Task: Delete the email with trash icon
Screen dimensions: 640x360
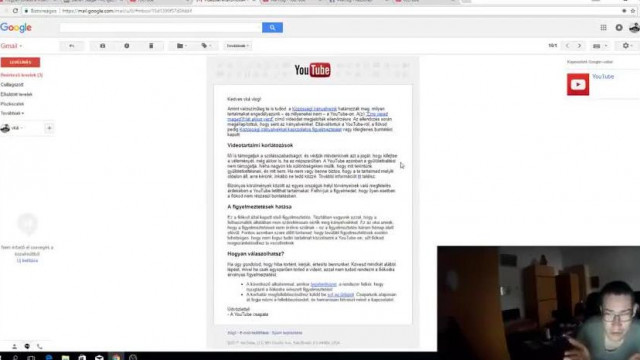Action: [x=151, y=46]
